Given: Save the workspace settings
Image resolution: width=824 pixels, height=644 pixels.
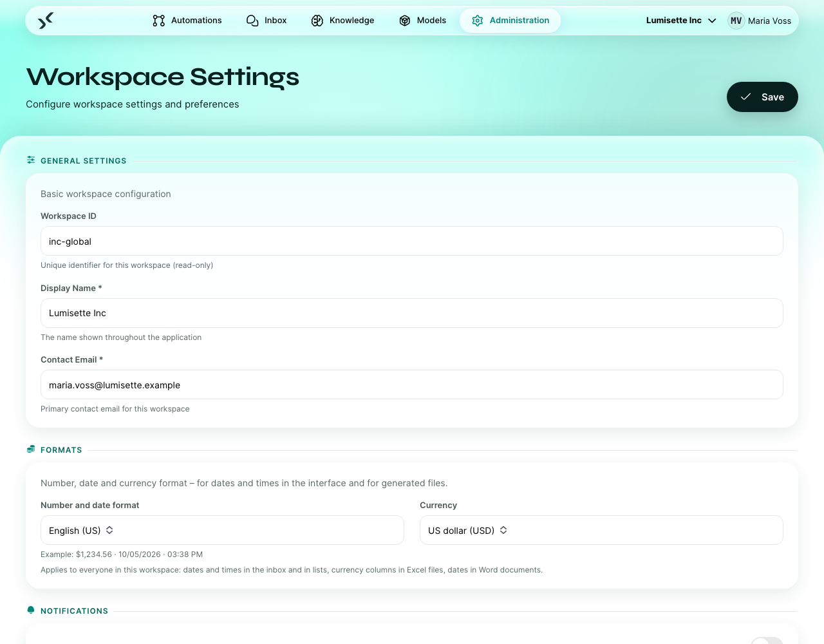Looking at the screenshot, I should click(762, 97).
